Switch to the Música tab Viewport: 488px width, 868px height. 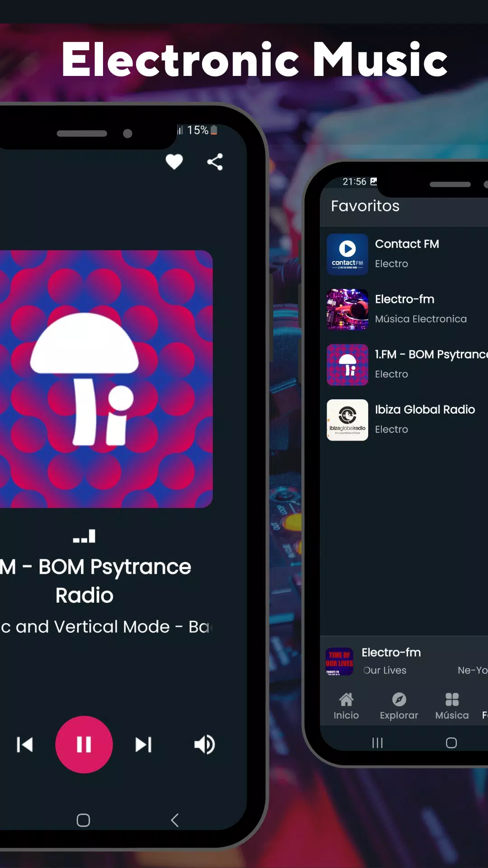pos(452,706)
